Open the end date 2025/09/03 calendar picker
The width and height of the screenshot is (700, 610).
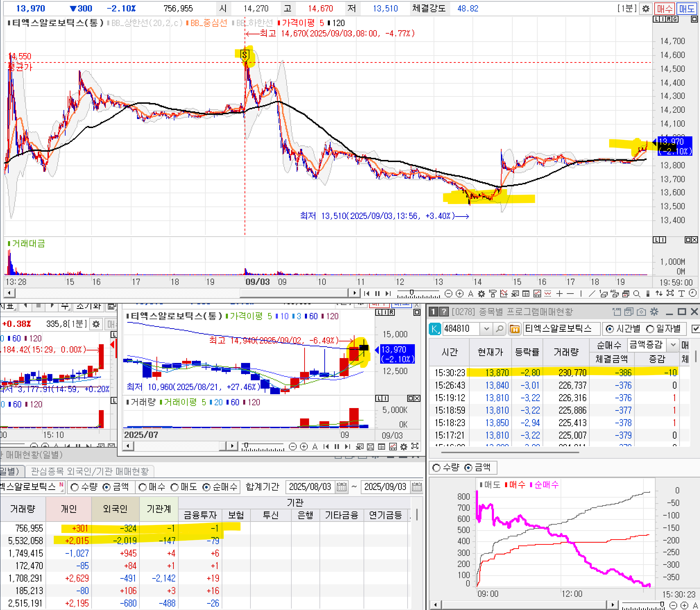(417, 487)
